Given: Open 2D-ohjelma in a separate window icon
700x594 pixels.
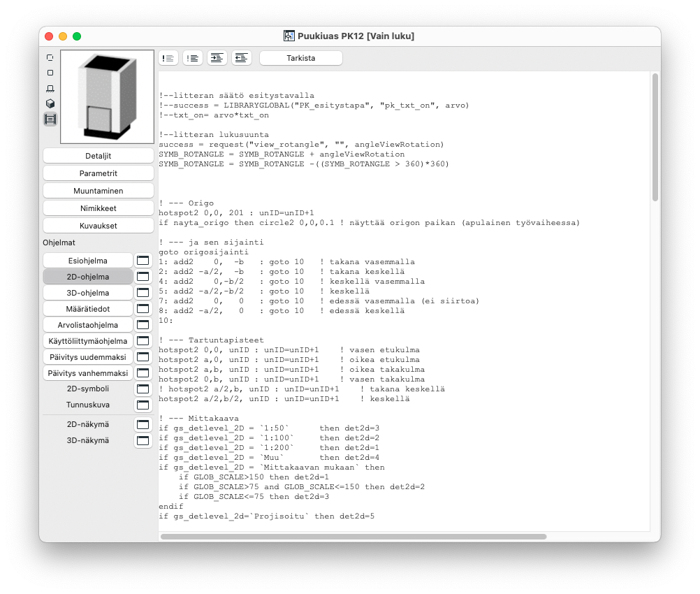Looking at the screenshot, I should pyautogui.click(x=143, y=277).
